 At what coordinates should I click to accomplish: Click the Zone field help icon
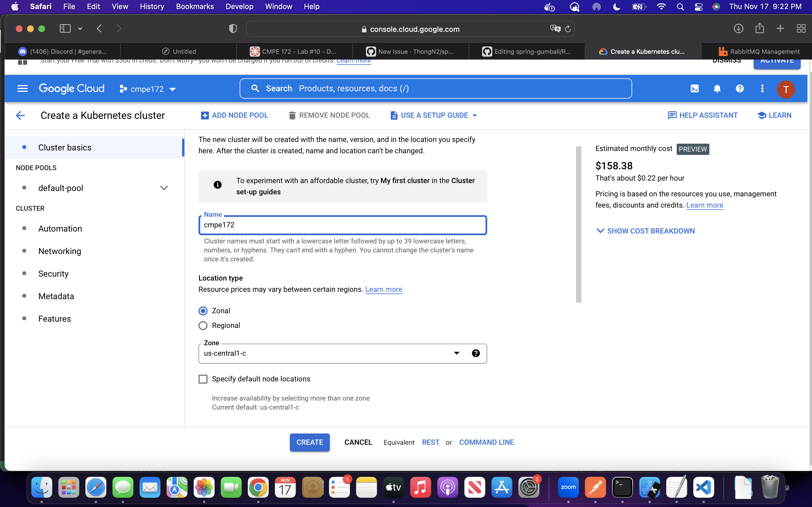pyautogui.click(x=475, y=353)
